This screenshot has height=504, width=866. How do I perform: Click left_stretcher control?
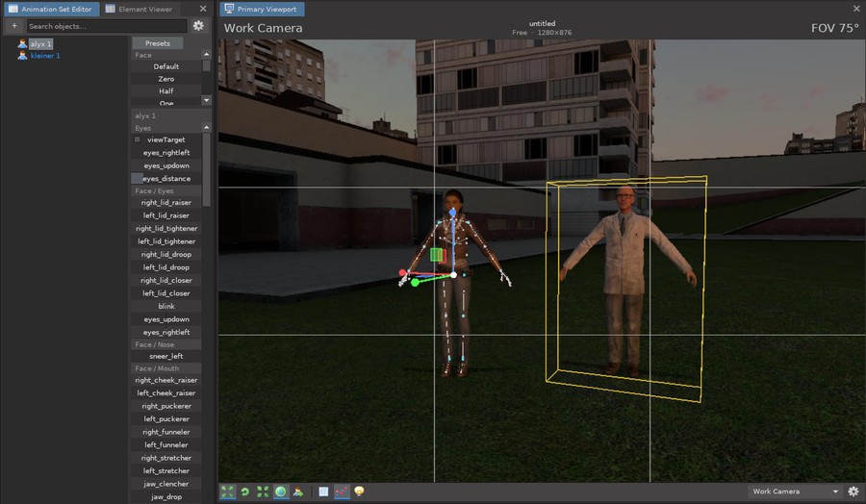[x=166, y=471]
